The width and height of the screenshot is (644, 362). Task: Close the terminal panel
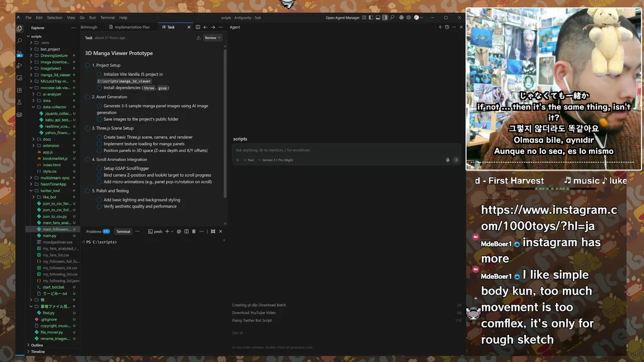click(220, 231)
